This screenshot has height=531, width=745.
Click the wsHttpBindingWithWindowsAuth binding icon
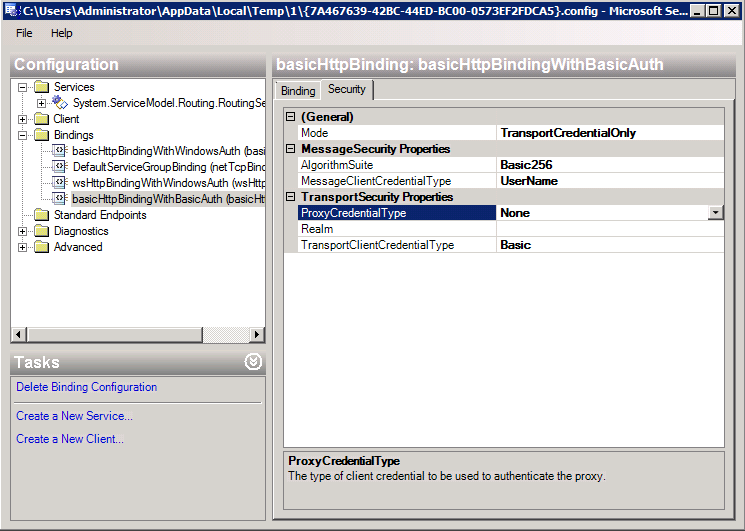[60, 183]
